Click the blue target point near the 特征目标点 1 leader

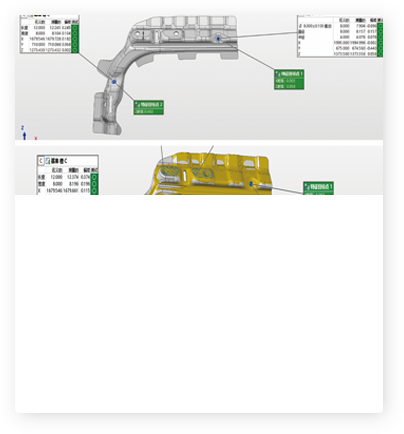pyautogui.click(x=219, y=39)
